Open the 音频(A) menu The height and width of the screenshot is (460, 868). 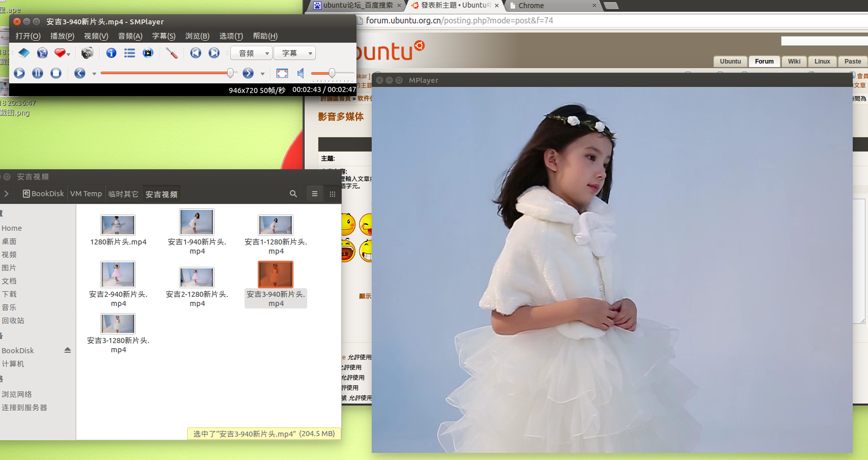click(x=130, y=36)
